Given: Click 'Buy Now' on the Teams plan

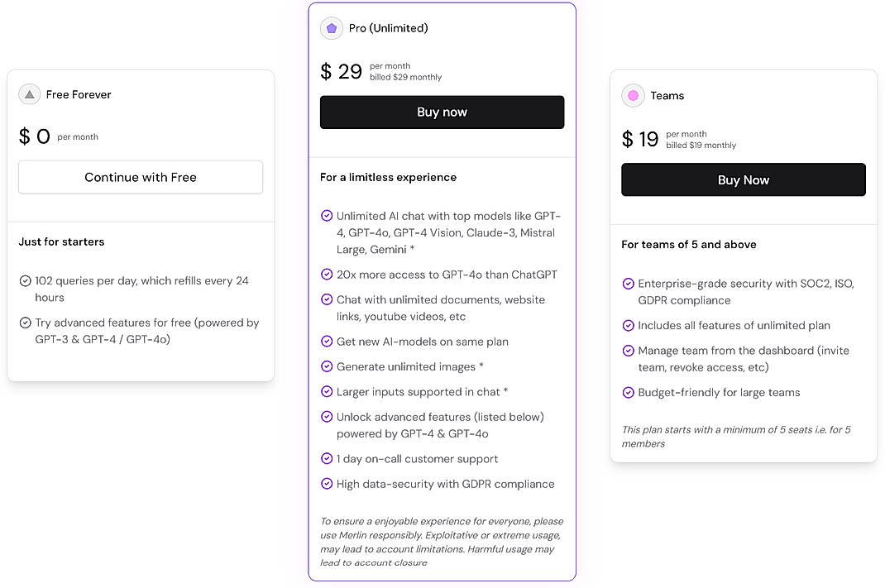Looking at the screenshot, I should (743, 179).
